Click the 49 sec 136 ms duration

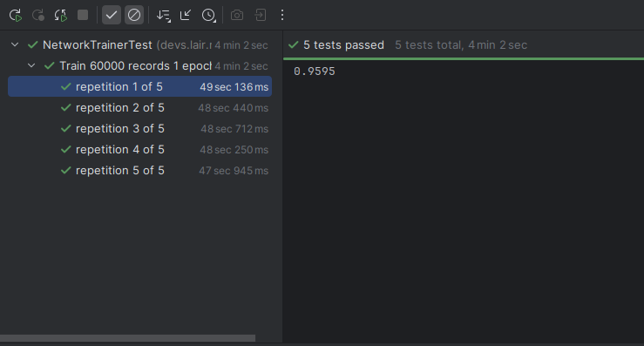click(x=234, y=86)
